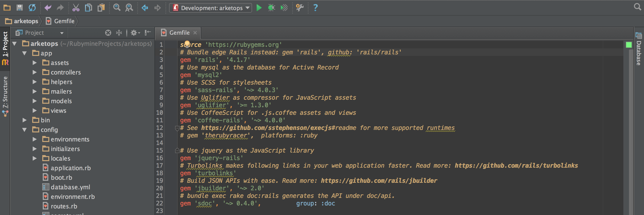Open the Database side panel tab

point(639,49)
